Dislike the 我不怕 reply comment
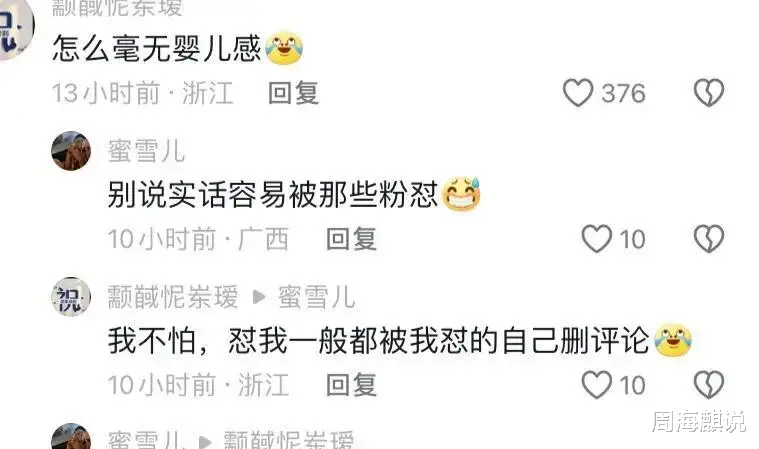Image resolution: width=759 pixels, height=449 pixels. click(x=709, y=385)
